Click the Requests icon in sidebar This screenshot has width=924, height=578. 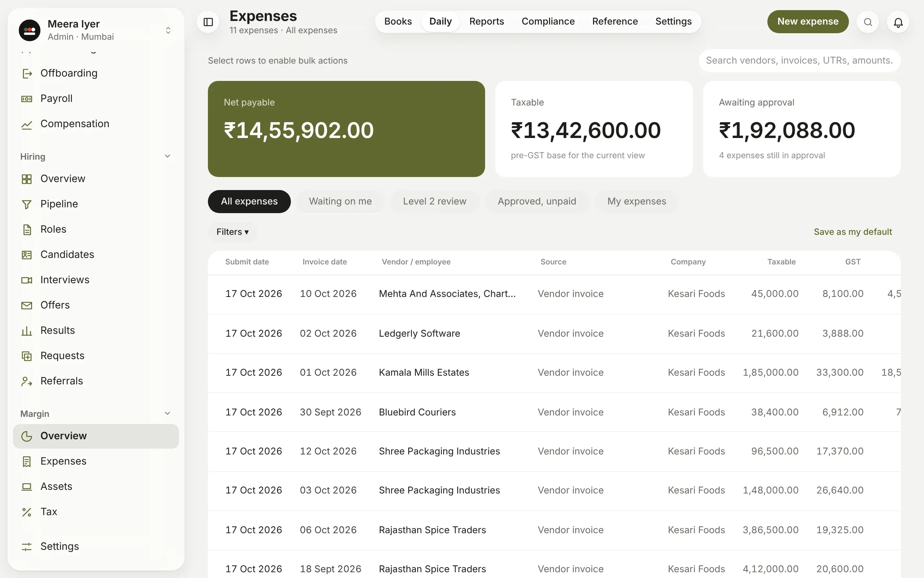[27, 355]
